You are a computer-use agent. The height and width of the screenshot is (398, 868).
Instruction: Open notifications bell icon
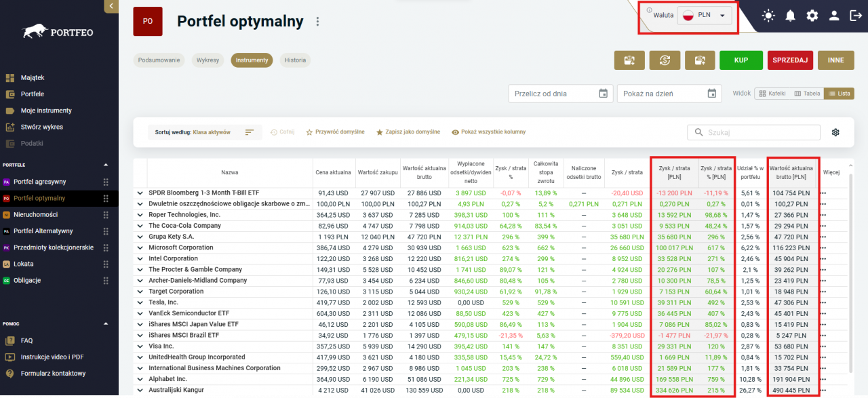pyautogui.click(x=790, y=16)
